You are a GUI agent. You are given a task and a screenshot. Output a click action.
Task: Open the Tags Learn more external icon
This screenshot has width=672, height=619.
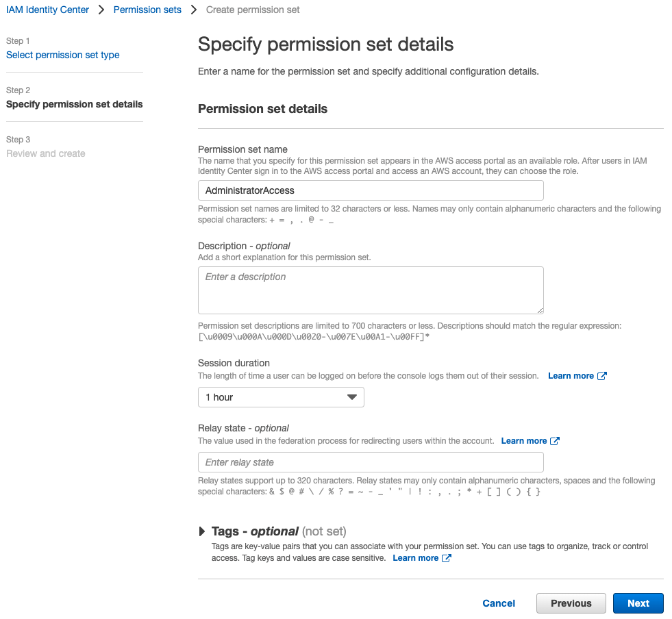pyautogui.click(x=446, y=558)
